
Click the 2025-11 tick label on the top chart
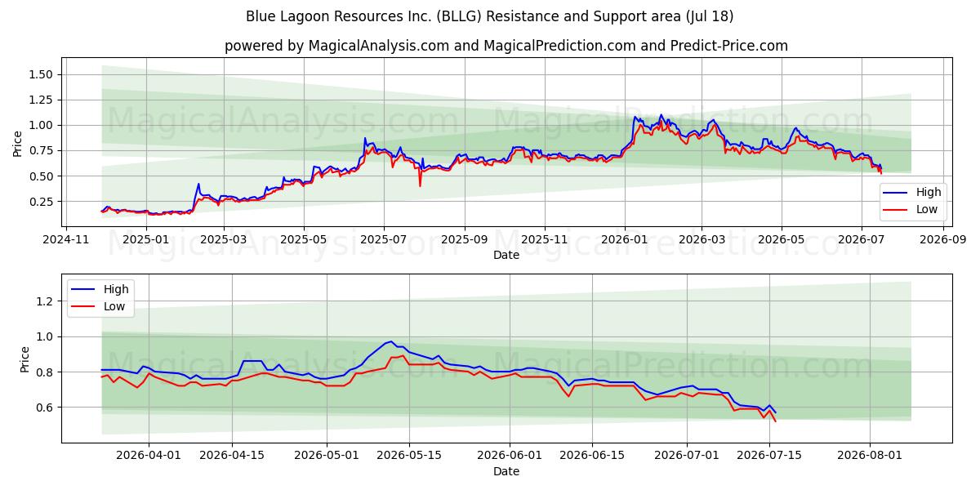pos(545,240)
